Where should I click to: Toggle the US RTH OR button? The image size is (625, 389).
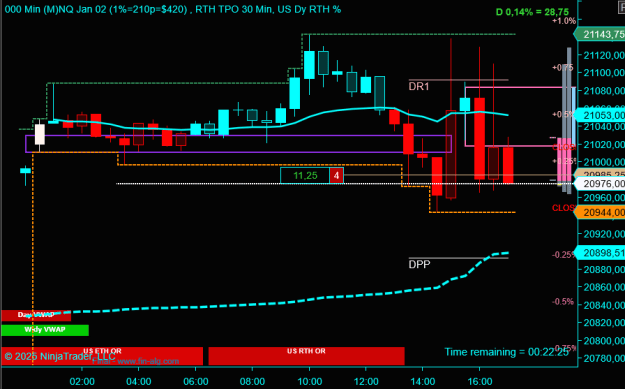[306, 356]
